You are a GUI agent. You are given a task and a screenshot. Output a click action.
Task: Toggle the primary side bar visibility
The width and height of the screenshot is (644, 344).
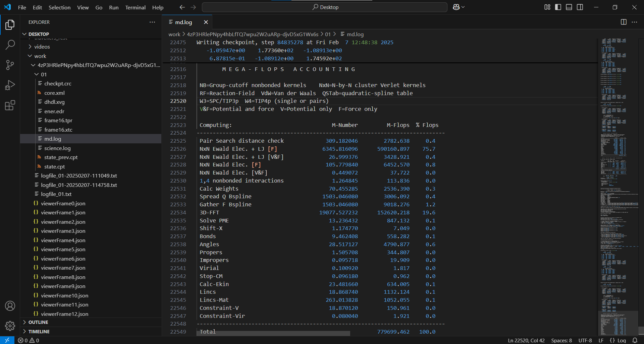point(558,7)
